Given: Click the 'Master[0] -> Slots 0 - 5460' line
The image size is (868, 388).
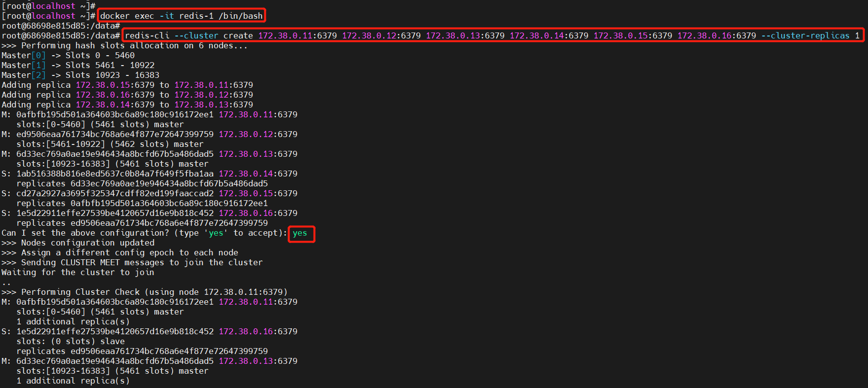Looking at the screenshot, I should click(x=68, y=55).
